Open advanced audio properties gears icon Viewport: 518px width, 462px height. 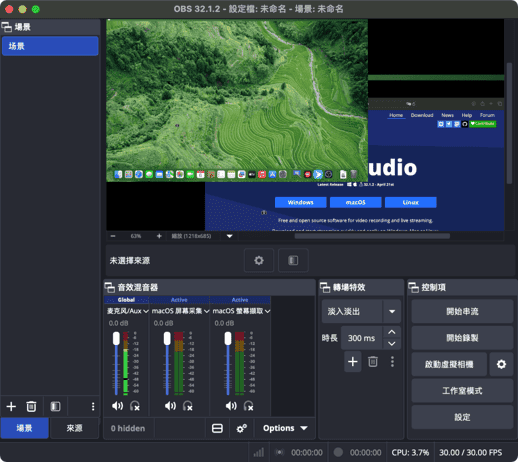point(242,428)
